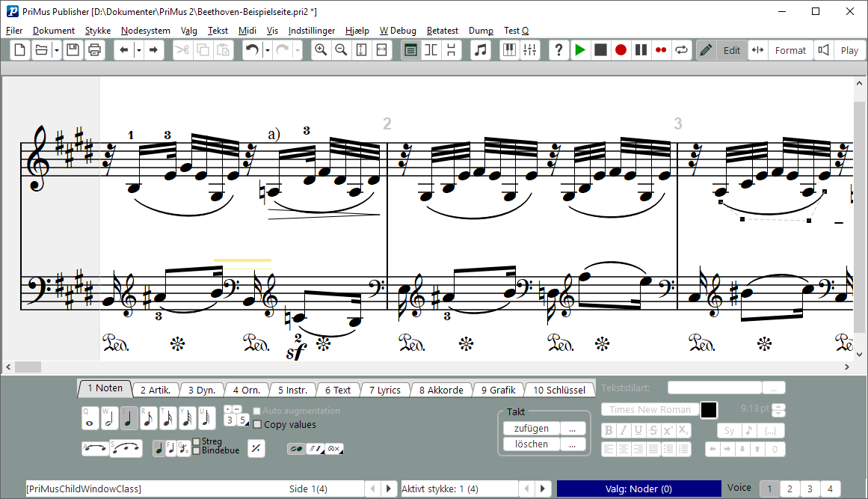Click the question mark help icon
Viewport: 868px width, 499px height.
pyautogui.click(x=558, y=50)
